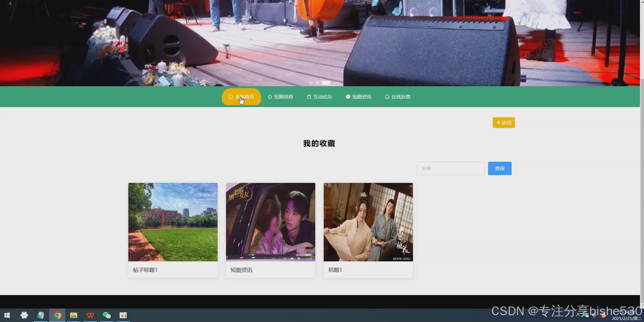Open the notebook app icon in the taskbar
This screenshot has width=644, height=322.
pos(41,315)
